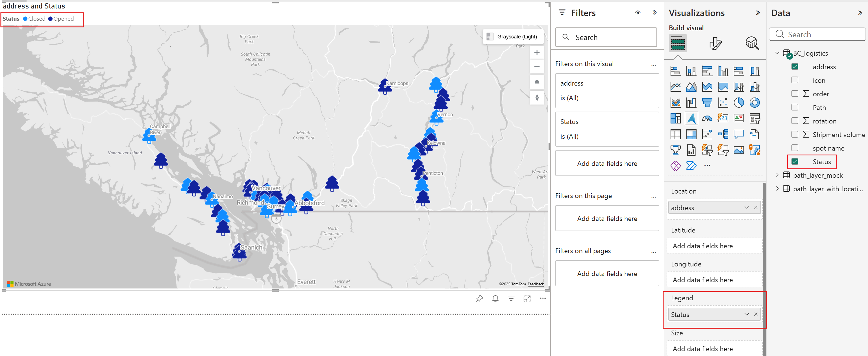This screenshot has width=868, height=356.
Task: Pin the visual using the pin icon
Action: (x=480, y=298)
